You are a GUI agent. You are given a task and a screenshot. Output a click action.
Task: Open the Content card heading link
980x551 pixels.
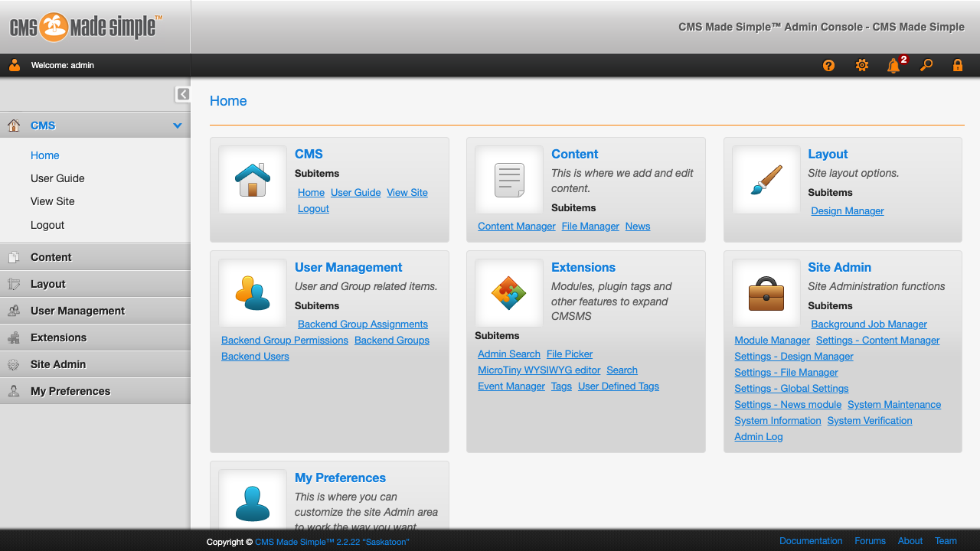point(575,154)
